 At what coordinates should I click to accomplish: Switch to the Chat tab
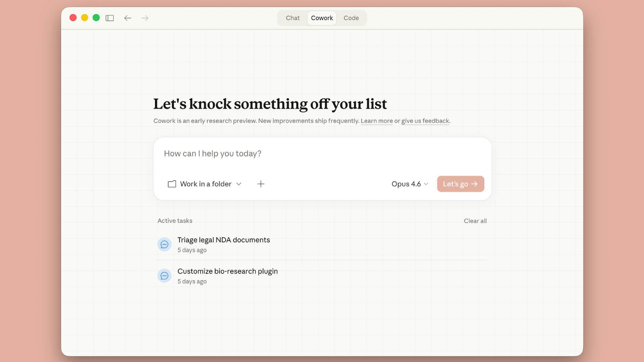(292, 18)
